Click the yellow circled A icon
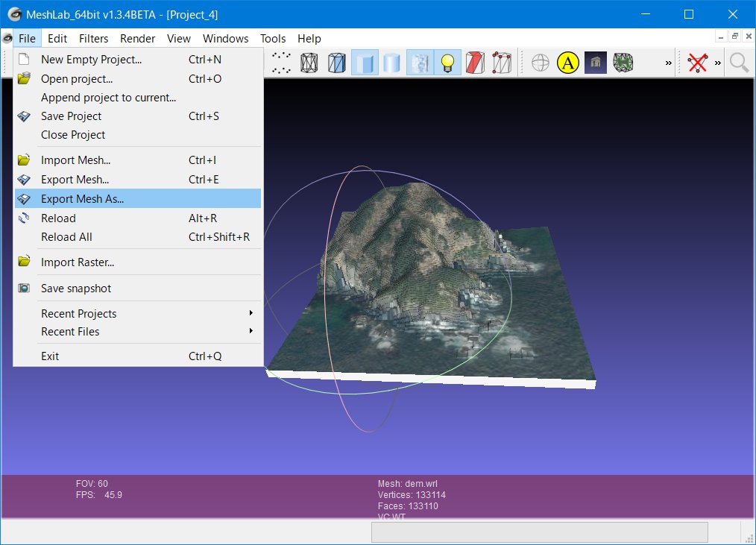Screen dimensions: 756x545 (568, 63)
